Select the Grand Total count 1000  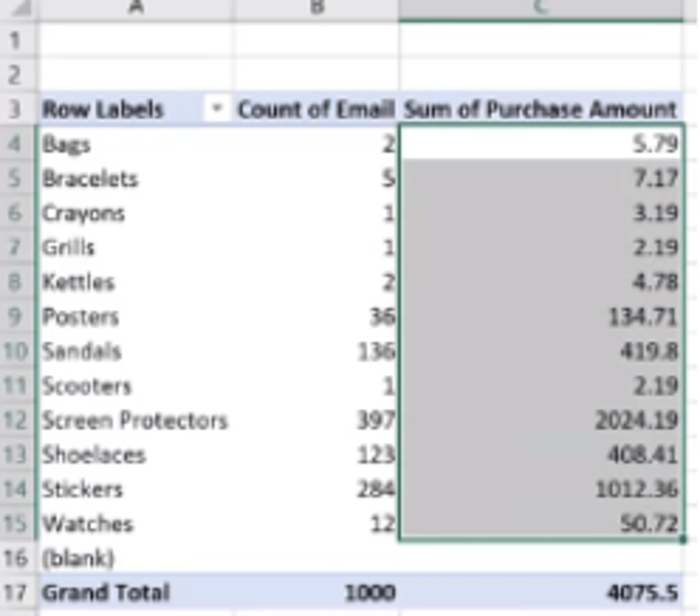coord(370,593)
